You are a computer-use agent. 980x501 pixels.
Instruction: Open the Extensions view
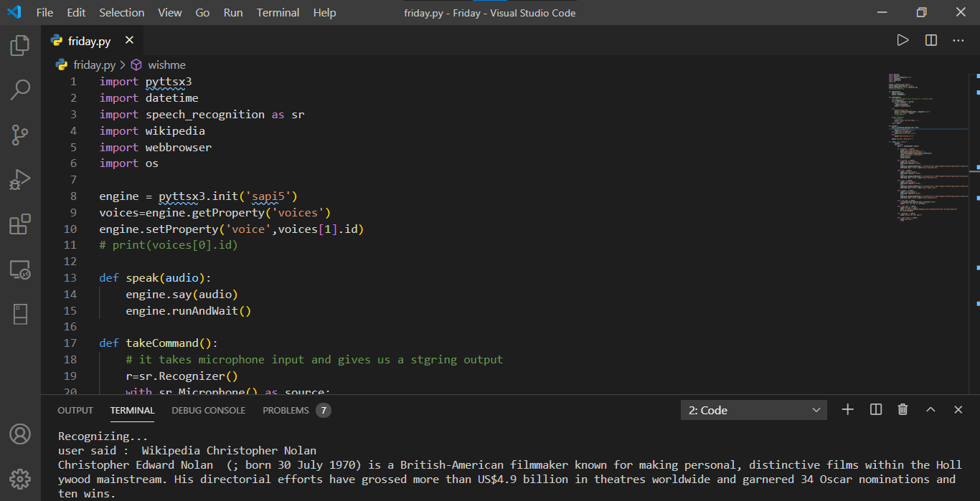20,224
